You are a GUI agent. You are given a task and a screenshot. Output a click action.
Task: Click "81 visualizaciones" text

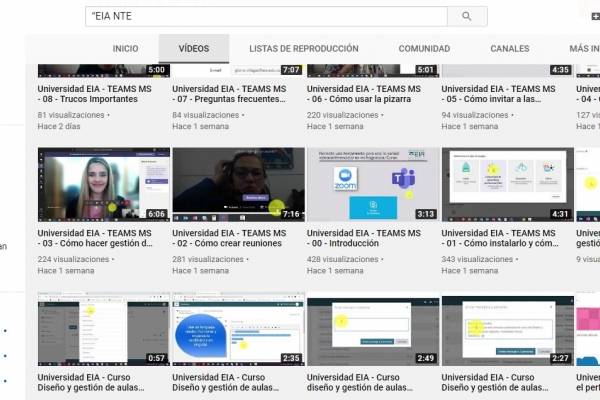coord(71,115)
